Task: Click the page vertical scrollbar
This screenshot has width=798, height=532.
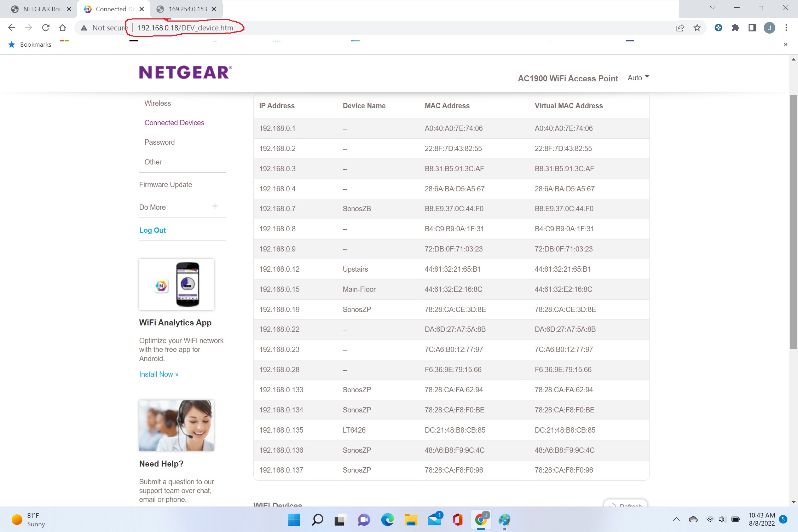Action: (x=793, y=222)
